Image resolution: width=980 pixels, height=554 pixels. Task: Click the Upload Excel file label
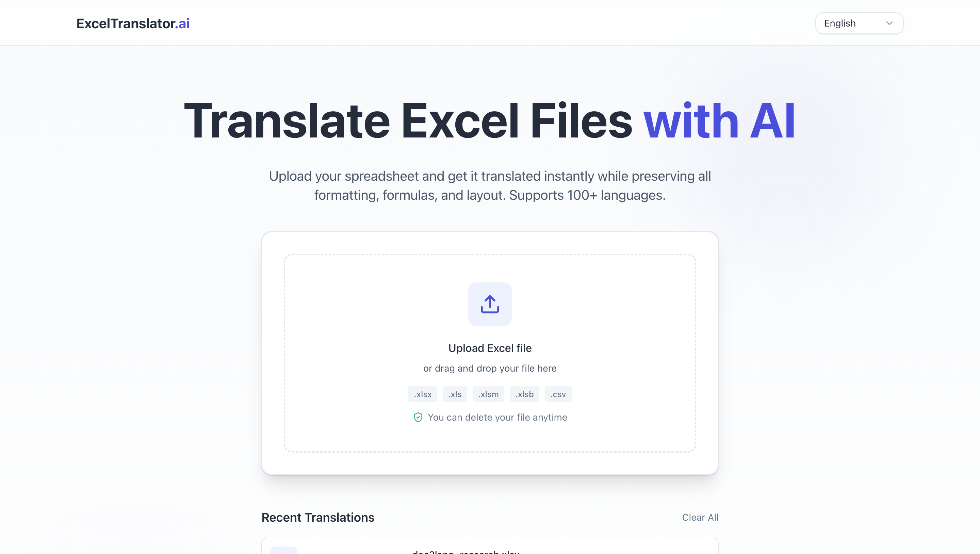pyautogui.click(x=490, y=348)
